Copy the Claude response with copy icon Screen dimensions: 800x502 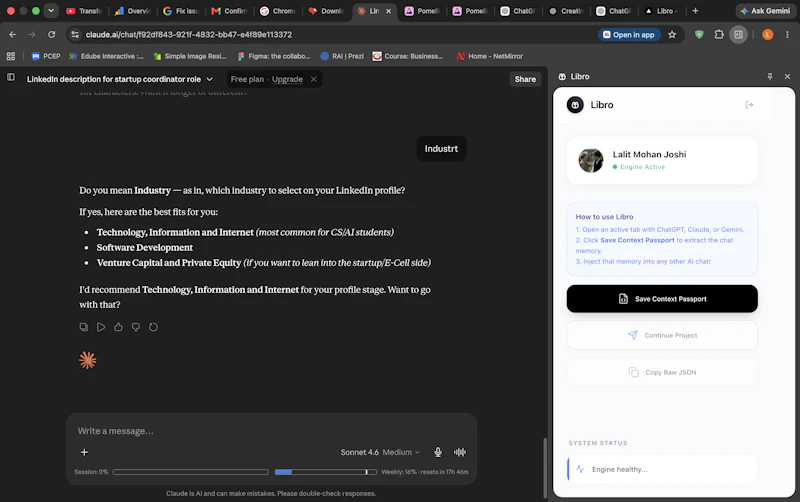point(84,327)
